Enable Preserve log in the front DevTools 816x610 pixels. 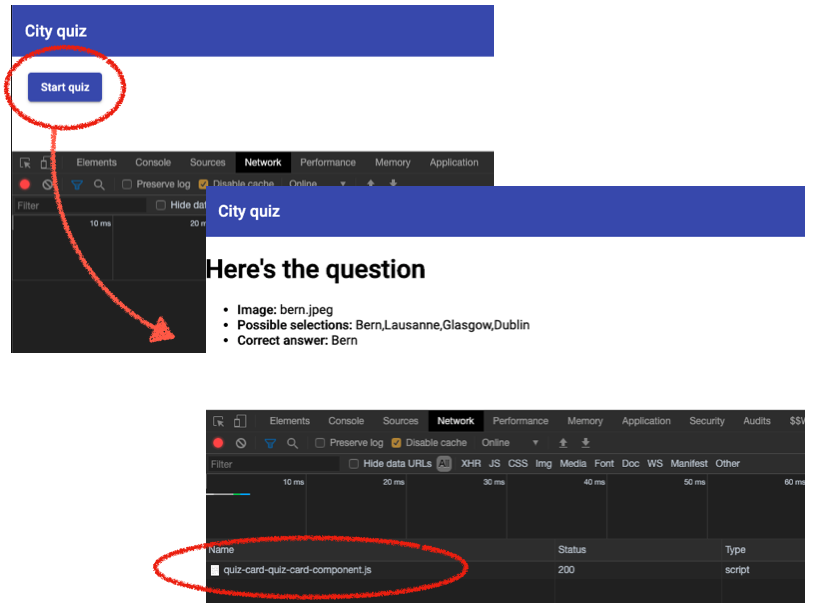[x=320, y=443]
